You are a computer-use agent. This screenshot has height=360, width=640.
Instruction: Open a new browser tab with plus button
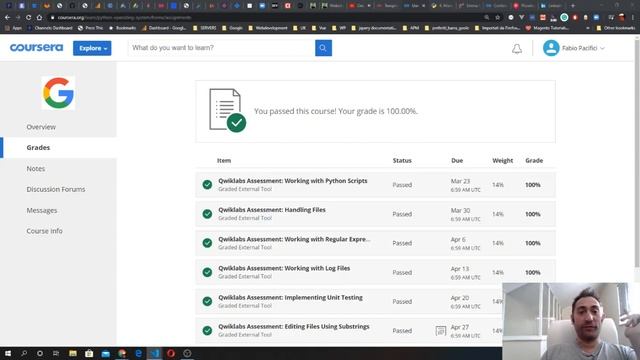click(573, 6)
